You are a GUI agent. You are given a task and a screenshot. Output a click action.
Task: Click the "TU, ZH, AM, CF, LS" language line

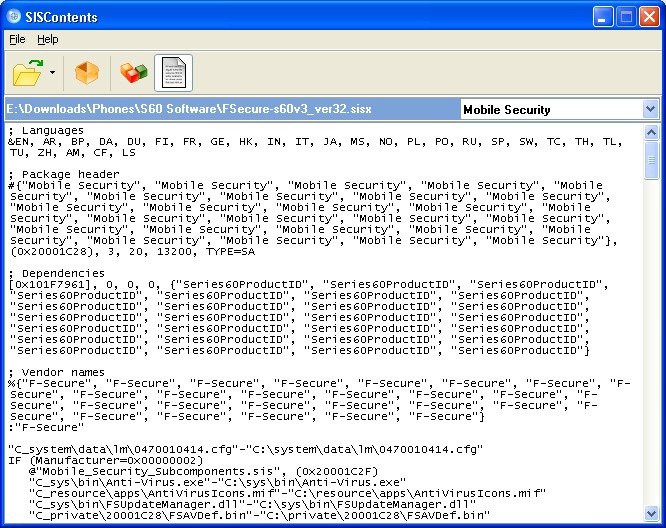coord(72,152)
